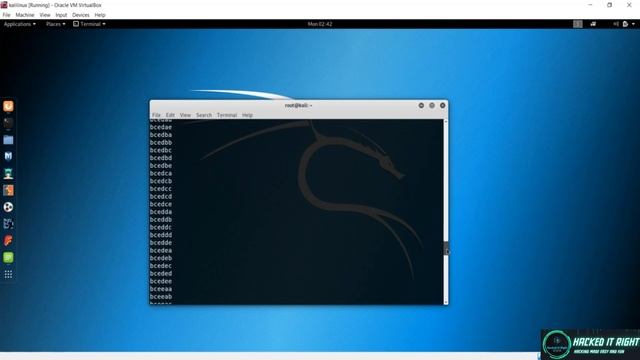Open the Places dropdown menu

[56, 24]
